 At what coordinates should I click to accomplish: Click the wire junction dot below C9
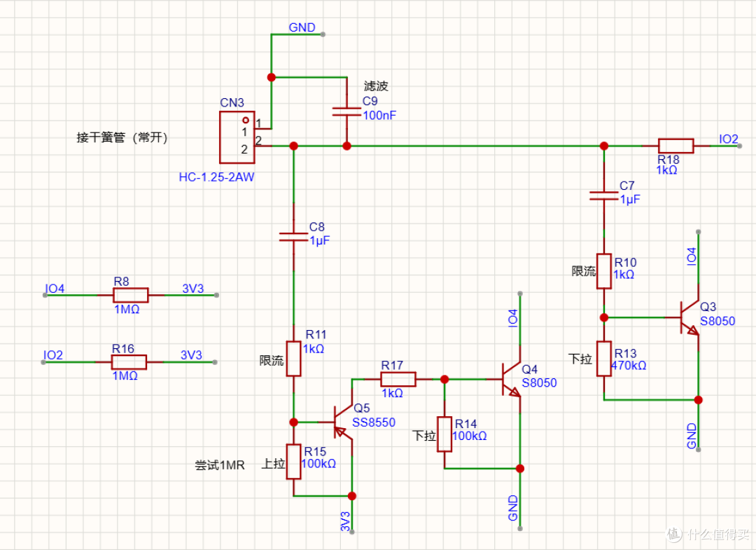pyautogui.click(x=346, y=146)
